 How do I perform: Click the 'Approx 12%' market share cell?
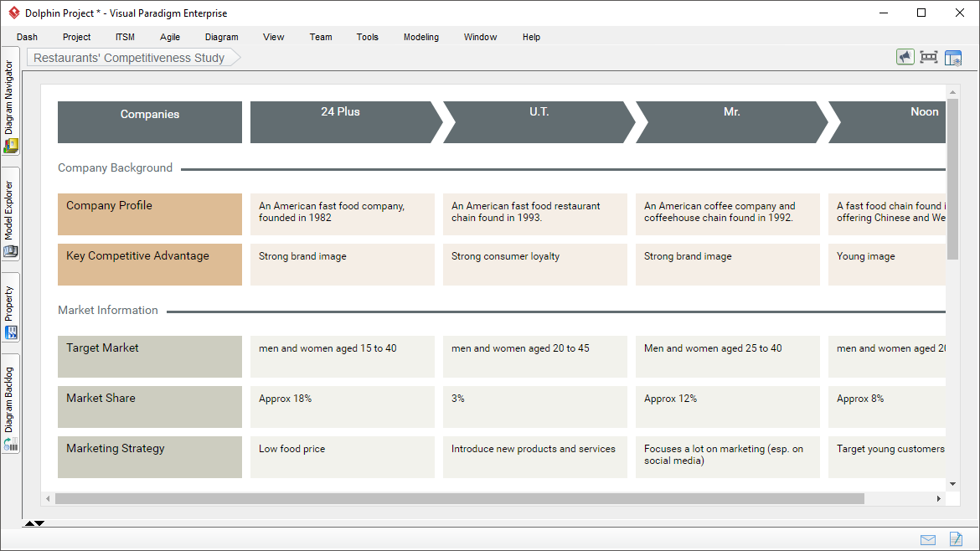(728, 407)
